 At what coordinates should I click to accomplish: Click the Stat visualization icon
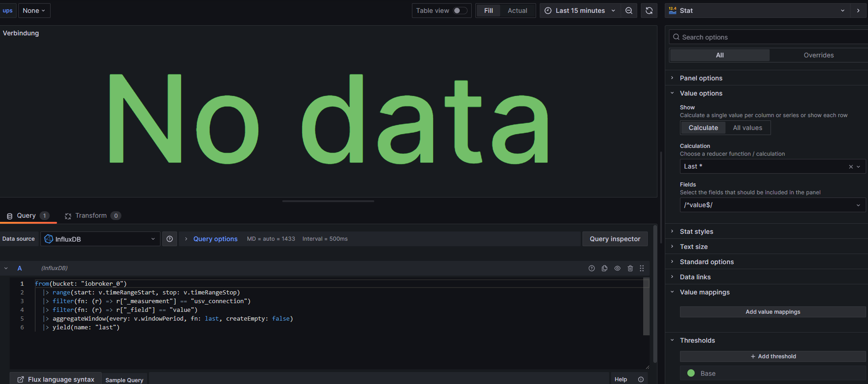673,11
